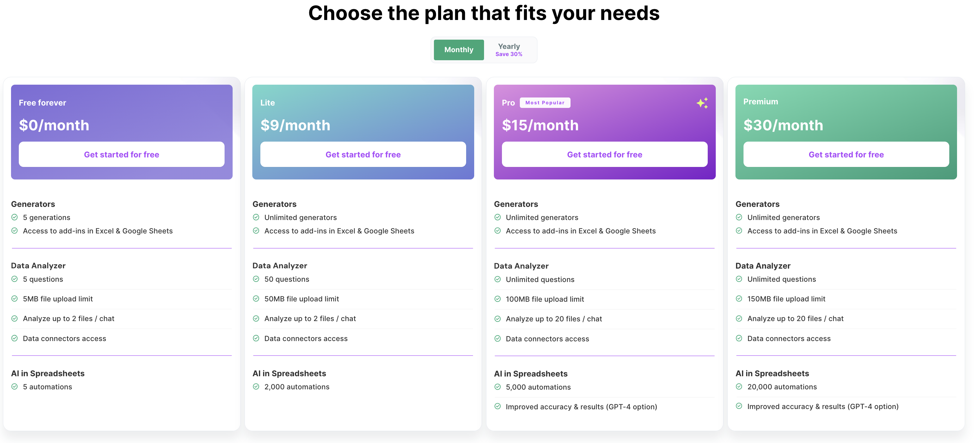Get started with the Lite plan
This screenshot has width=980, height=443.
(363, 154)
